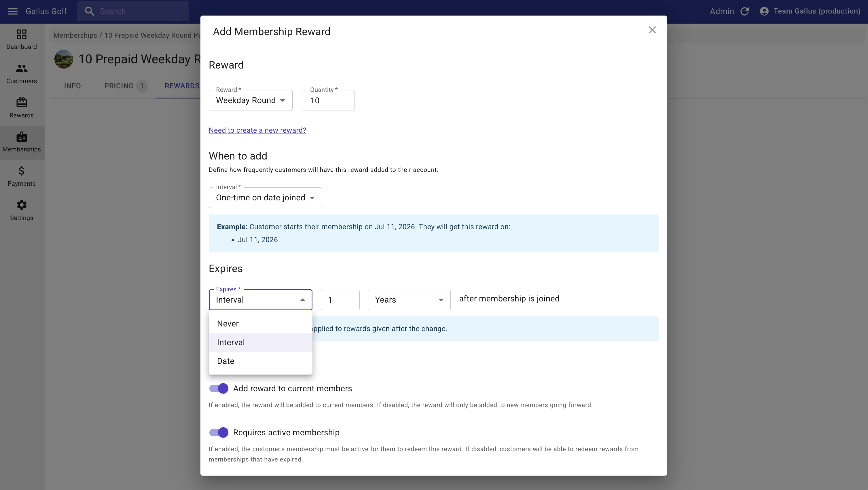The height and width of the screenshot is (490, 868).
Task: Open the Weekday Round reward dropdown
Action: coord(250,100)
